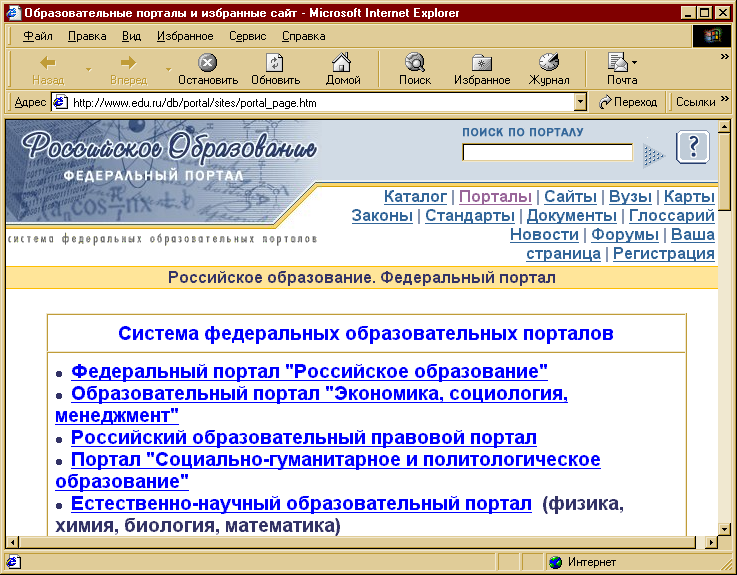Viewport: 737px width, 575px height.
Task: Click the Windows logo throbber icon
Action: coord(712,36)
